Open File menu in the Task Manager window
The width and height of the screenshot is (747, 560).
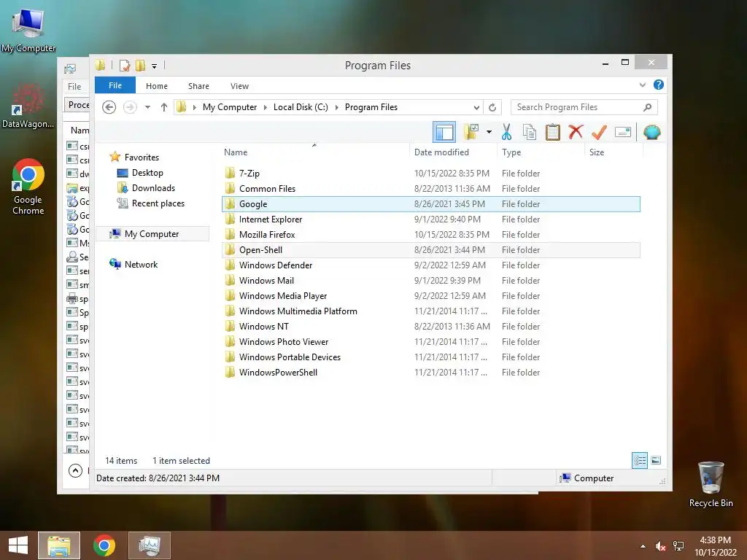click(74, 87)
